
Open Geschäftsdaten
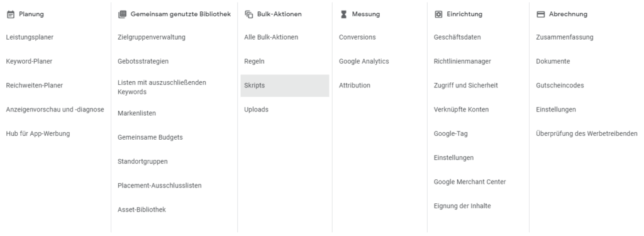(457, 37)
